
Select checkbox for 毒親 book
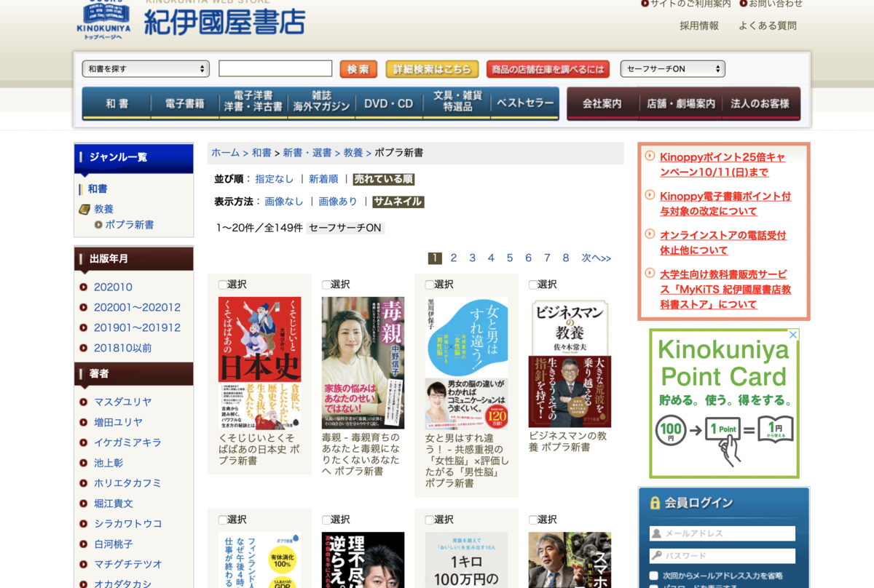pyautogui.click(x=326, y=285)
